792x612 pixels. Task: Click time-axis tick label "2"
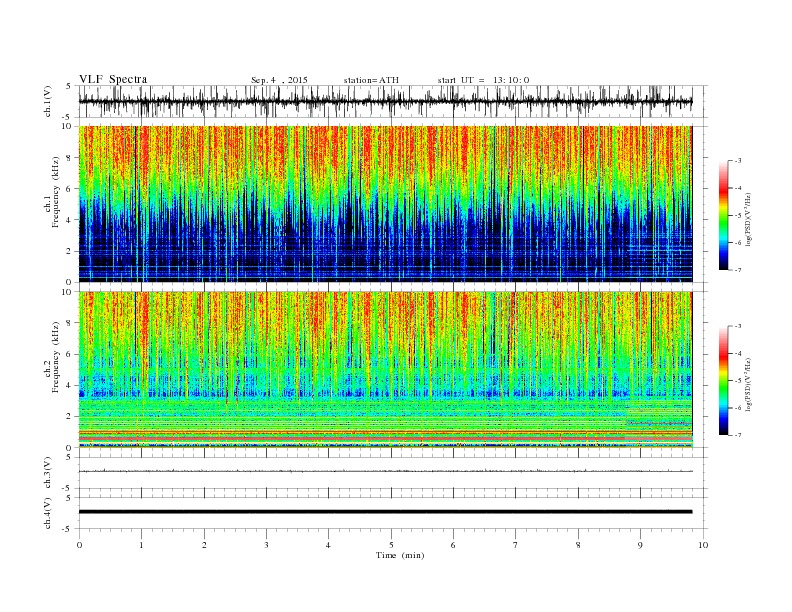(204, 545)
